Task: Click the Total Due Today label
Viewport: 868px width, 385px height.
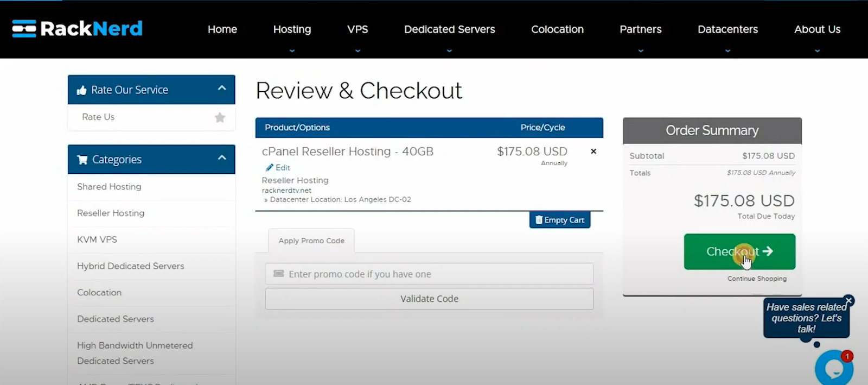Action: point(766,216)
